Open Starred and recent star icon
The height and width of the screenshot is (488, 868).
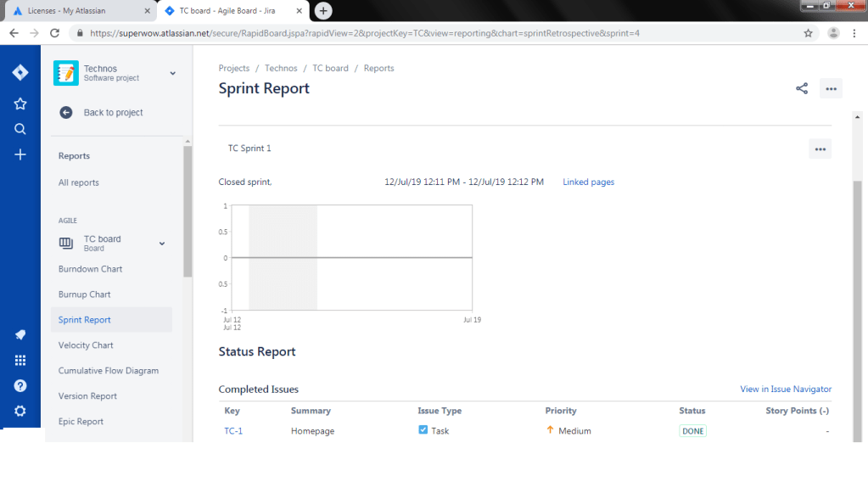(x=20, y=104)
